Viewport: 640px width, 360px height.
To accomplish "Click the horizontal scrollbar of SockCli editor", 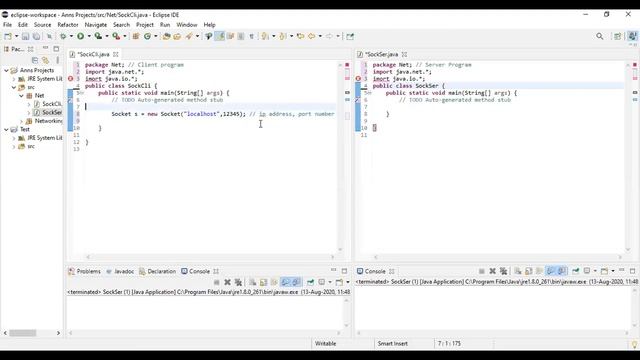I will tap(210, 257).
